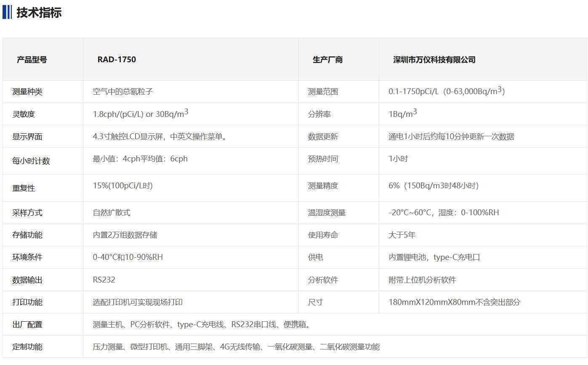Viewport: 588px width, 365px height.
Task: Click the 自然扩散式 value
Action: pos(112,212)
